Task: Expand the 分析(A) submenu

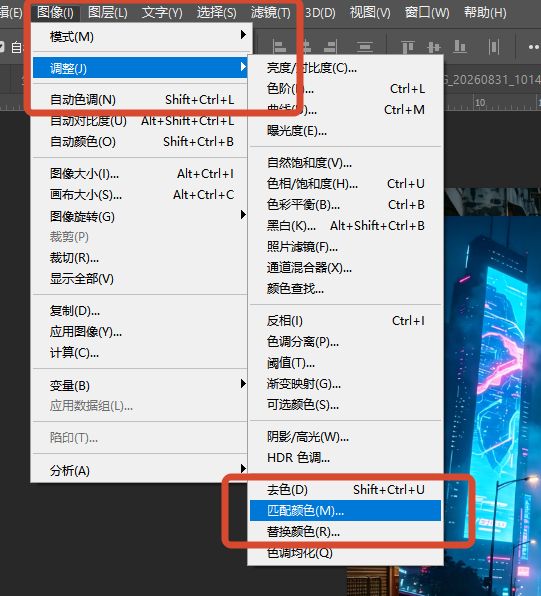Action: 140,471
